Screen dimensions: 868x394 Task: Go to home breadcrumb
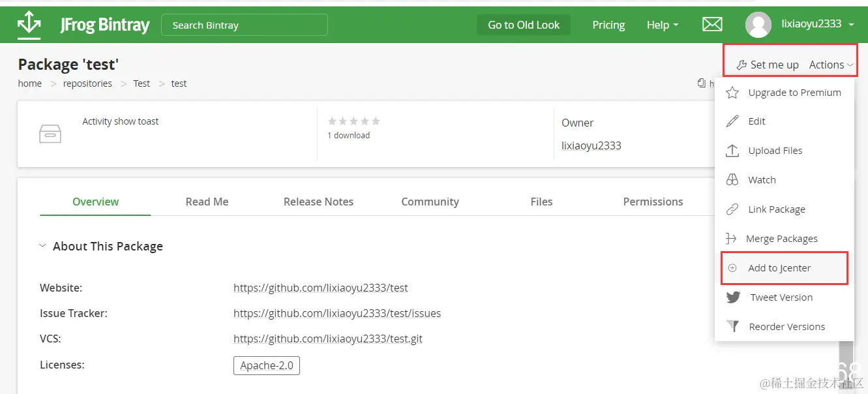click(x=30, y=83)
